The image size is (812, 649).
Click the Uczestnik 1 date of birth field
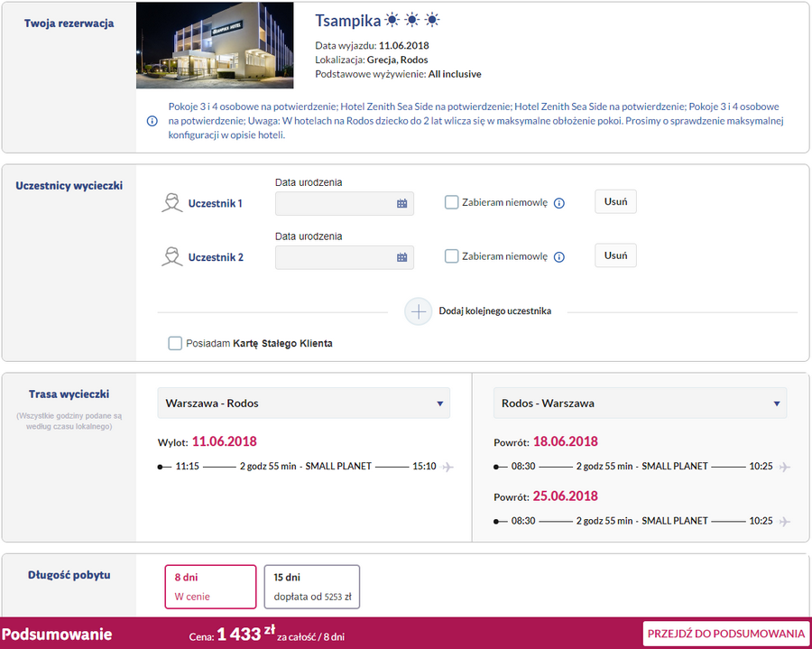(x=345, y=204)
